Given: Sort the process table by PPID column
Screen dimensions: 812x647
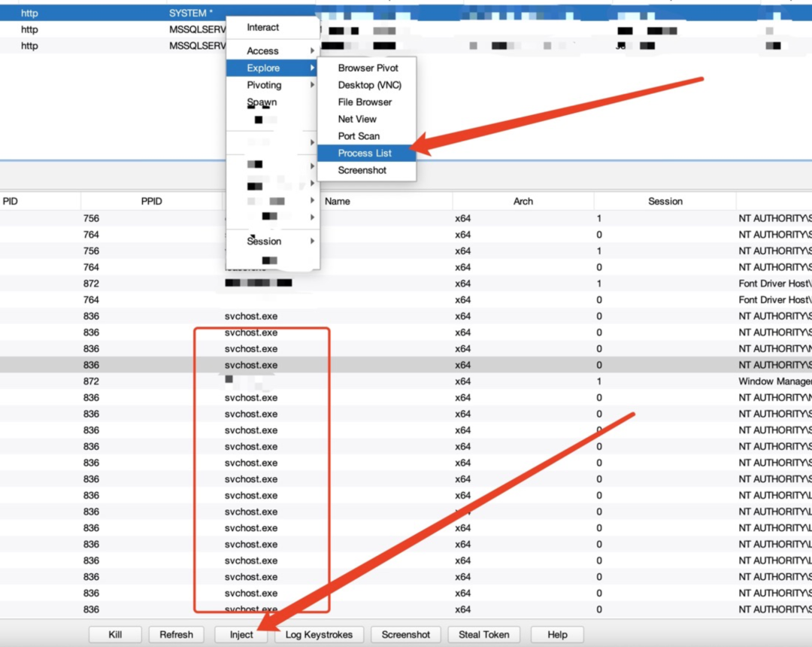Looking at the screenshot, I should click(x=151, y=202).
